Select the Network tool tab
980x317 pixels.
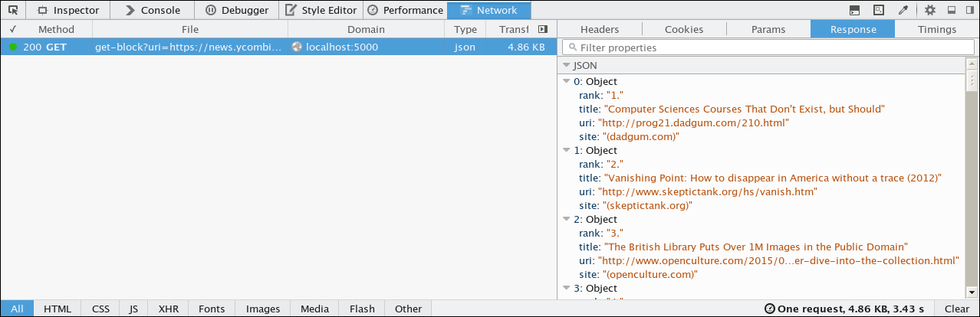488,10
